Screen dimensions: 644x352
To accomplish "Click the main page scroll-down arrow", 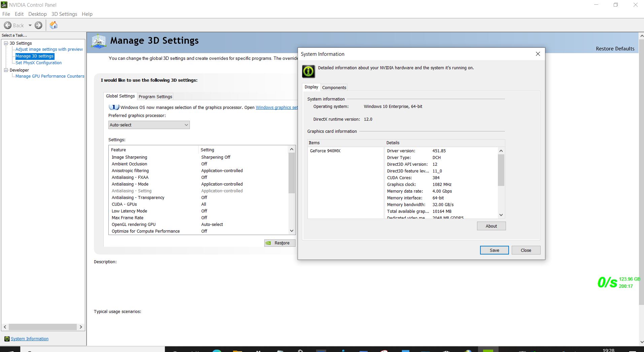I will [x=641, y=342].
